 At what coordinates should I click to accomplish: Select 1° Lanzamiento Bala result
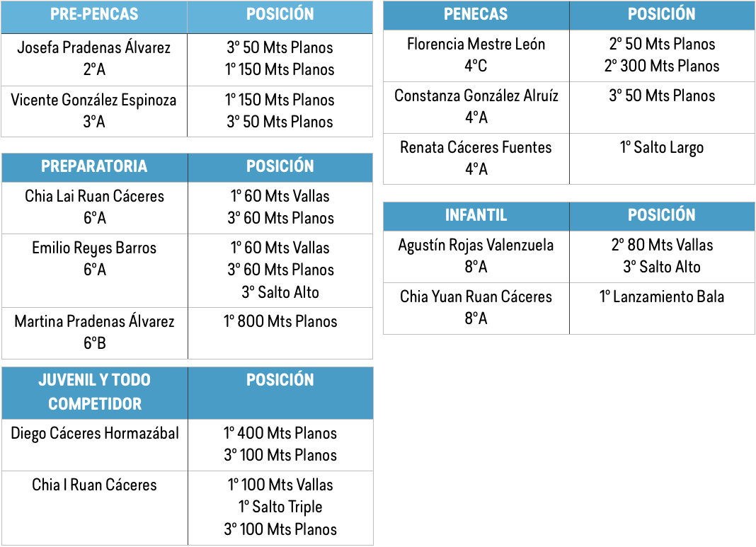[x=661, y=296]
